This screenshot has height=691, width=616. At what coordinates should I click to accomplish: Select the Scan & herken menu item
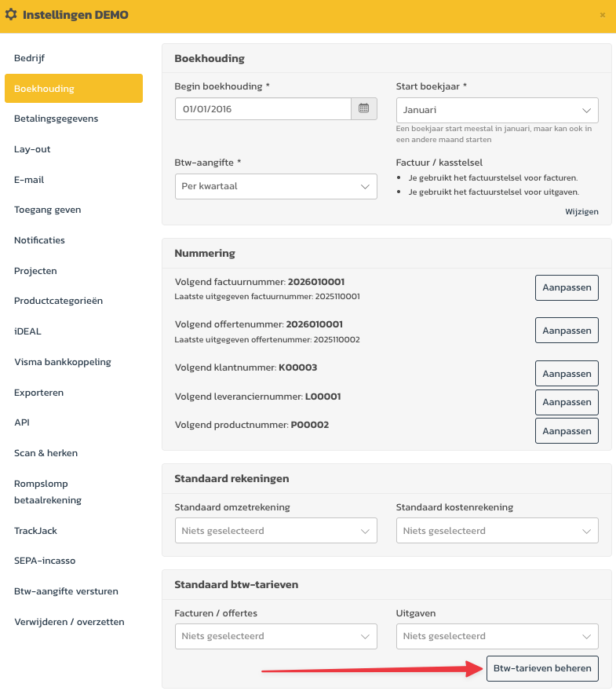(46, 453)
